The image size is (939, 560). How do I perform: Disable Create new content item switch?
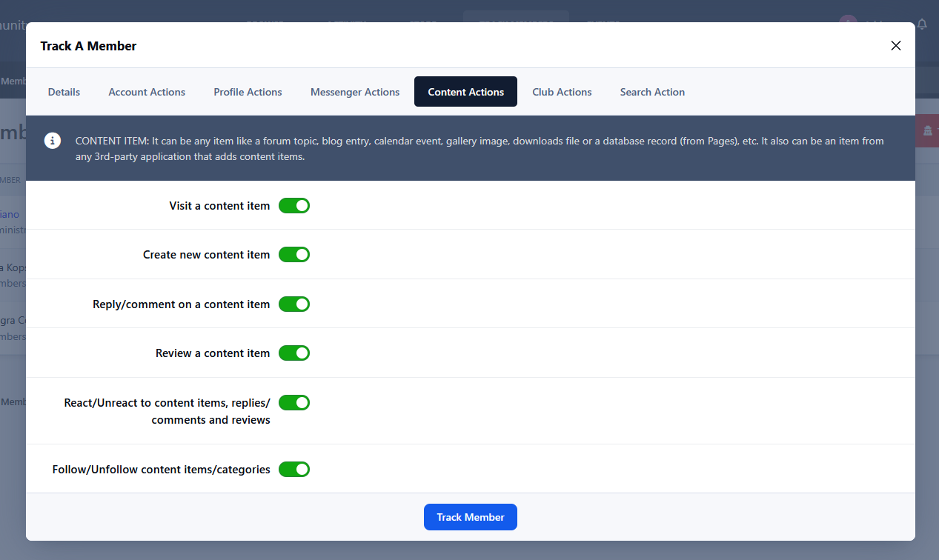(x=294, y=255)
